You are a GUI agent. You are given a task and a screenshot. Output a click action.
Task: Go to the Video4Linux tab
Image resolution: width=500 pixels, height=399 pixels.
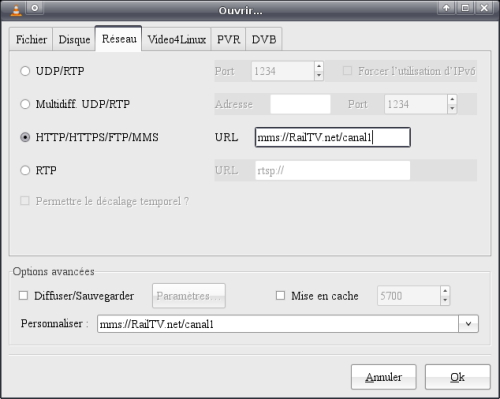(176, 39)
